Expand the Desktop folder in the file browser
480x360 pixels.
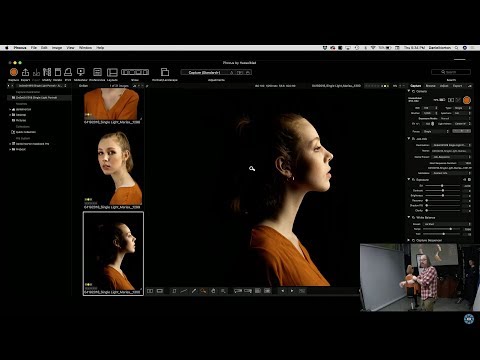coord(10,115)
